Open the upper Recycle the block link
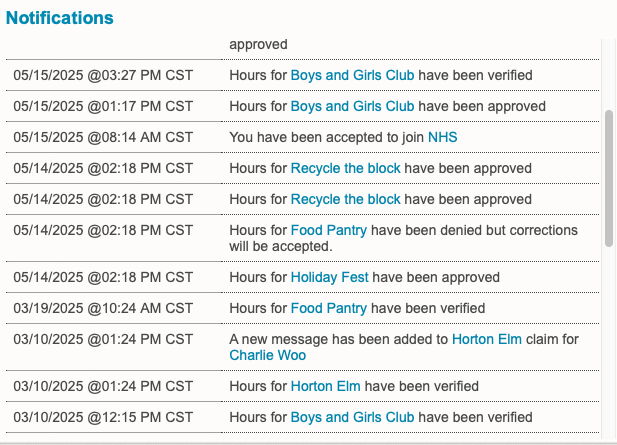 click(345, 168)
